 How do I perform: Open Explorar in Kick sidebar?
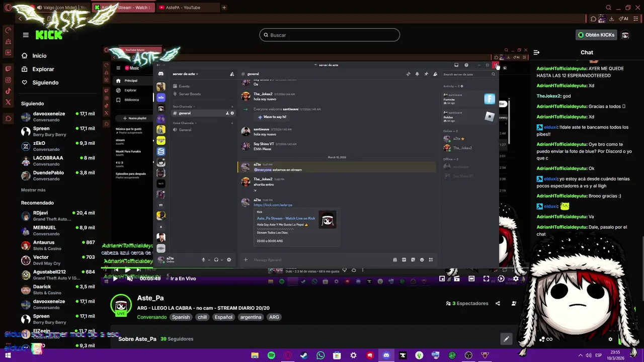[x=43, y=69]
